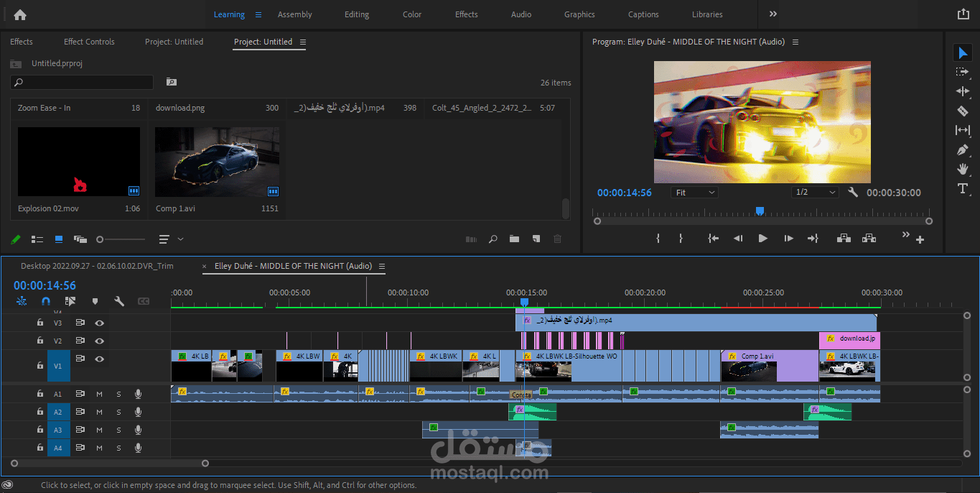The height and width of the screenshot is (493, 980).
Task: Select the Pen tool
Action: pyautogui.click(x=963, y=149)
